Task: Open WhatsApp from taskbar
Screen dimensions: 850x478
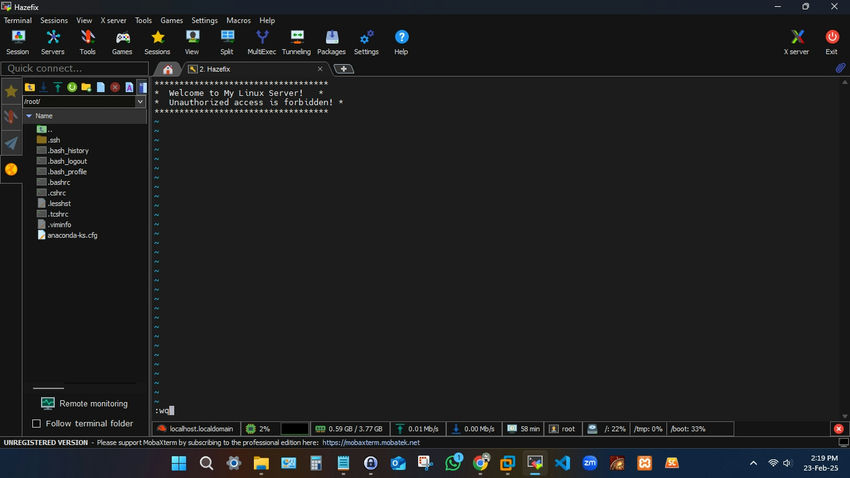Action: tap(453, 463)
